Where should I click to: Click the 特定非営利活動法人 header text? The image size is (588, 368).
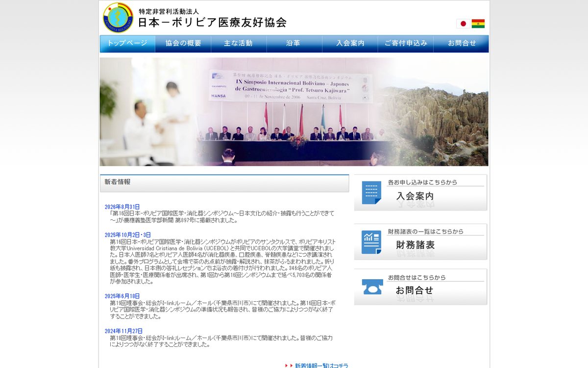point(169,11)
